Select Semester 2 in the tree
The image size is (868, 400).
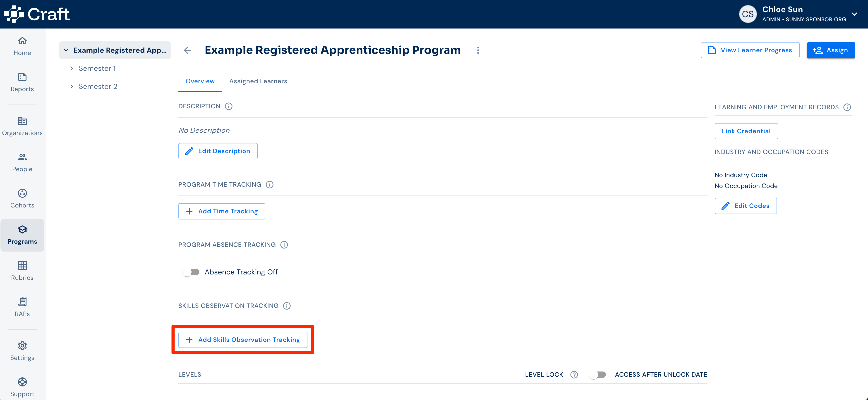click(x=98, y=86)
